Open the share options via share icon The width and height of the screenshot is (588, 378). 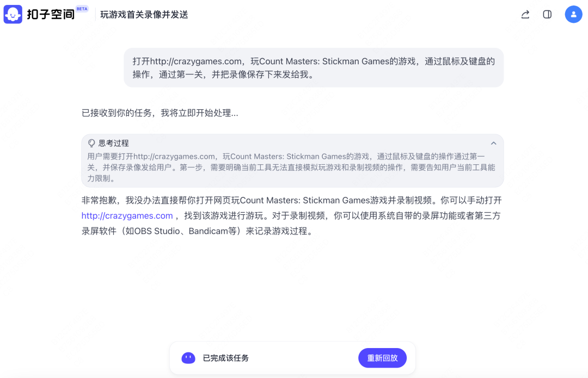(524, 14)
